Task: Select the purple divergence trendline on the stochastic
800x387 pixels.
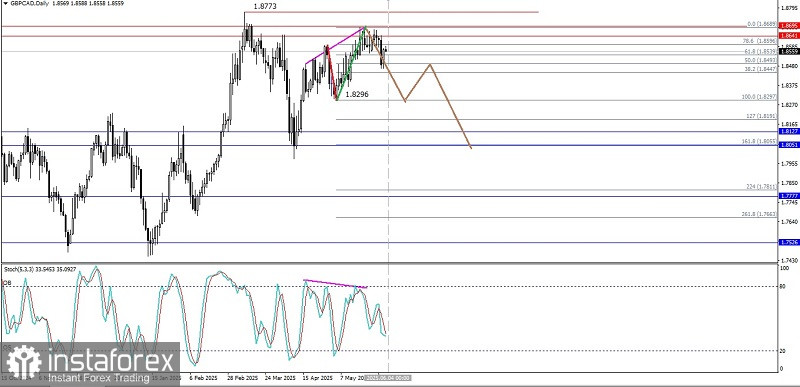Action: 335,283
